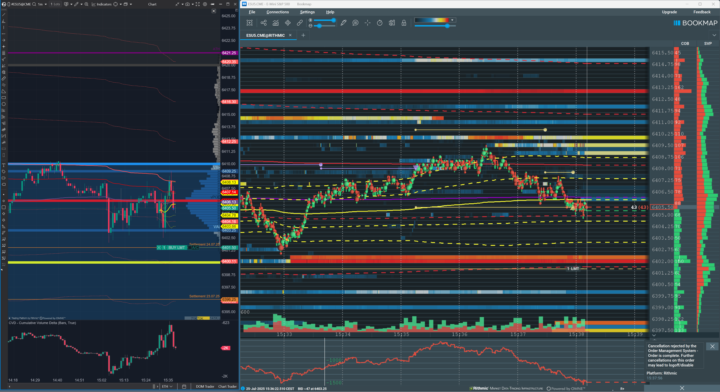Open the share icon in Bookmap toolbar

[264, 23]
